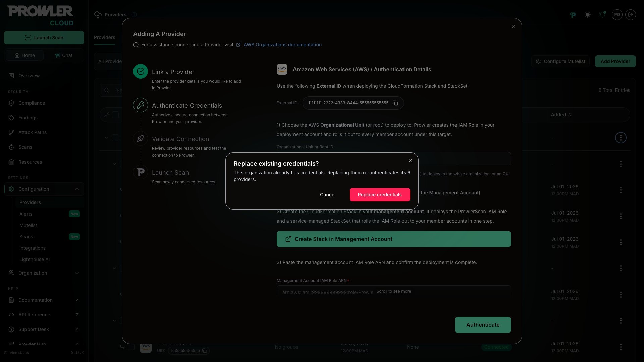Click the sign out icon

[631, 15]
